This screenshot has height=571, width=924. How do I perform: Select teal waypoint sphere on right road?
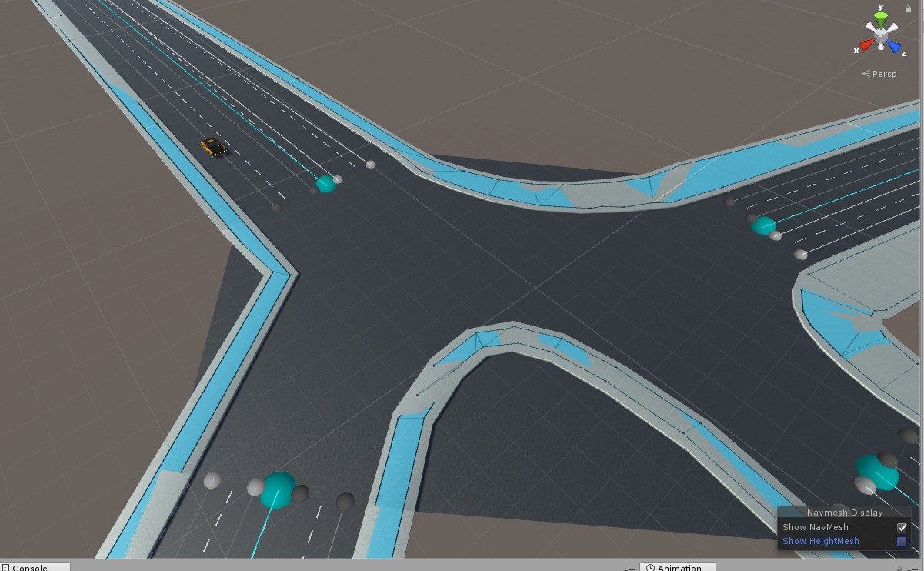[x=763, y=225]
